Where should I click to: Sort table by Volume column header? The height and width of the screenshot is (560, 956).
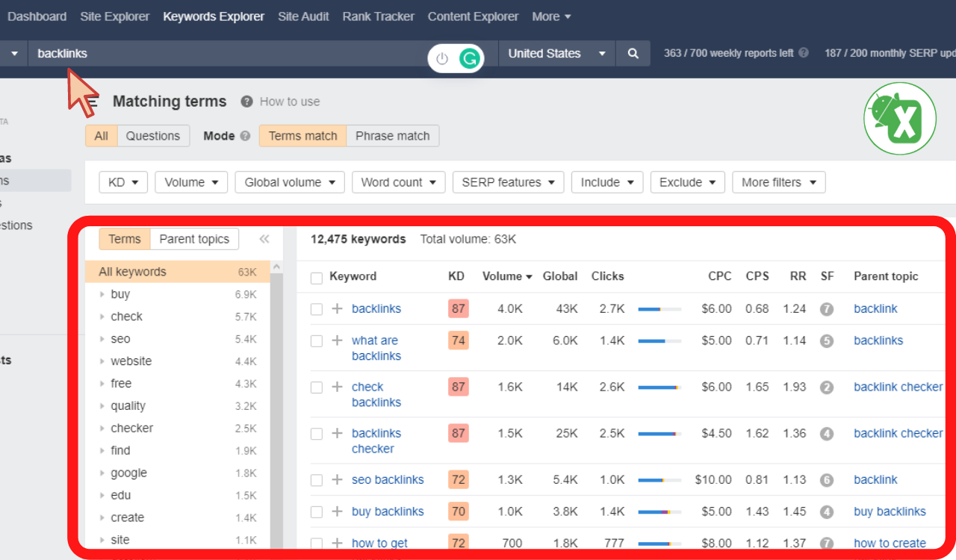[x=507, y=276]
